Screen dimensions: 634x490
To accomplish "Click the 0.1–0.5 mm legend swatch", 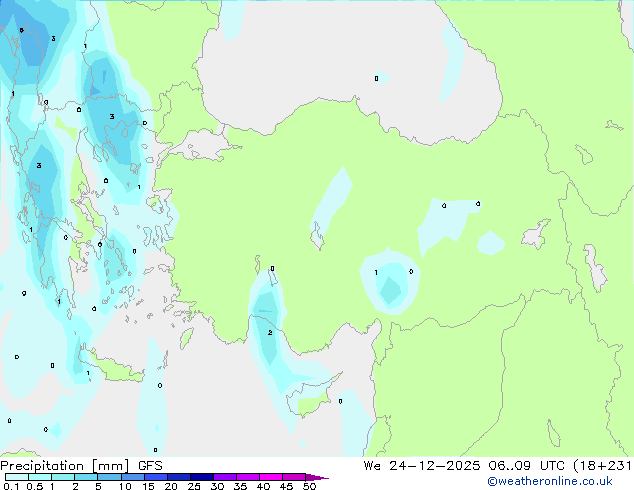I will pyautogui.click(x=17, y=477).
